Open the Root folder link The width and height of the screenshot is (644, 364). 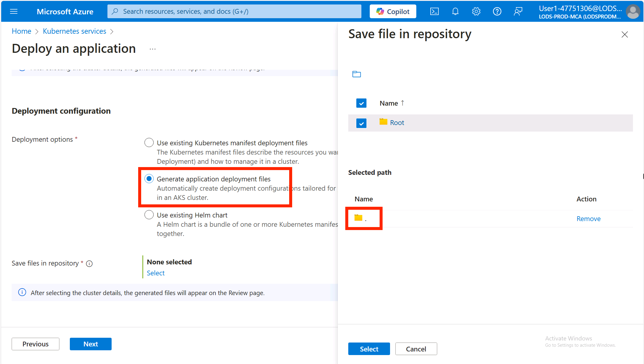point(397,123)
